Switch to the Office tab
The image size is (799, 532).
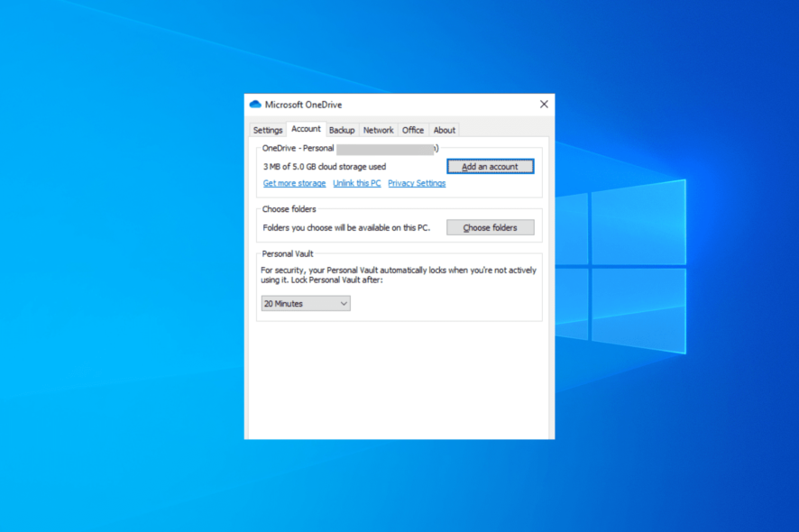[x=413, y=130]
